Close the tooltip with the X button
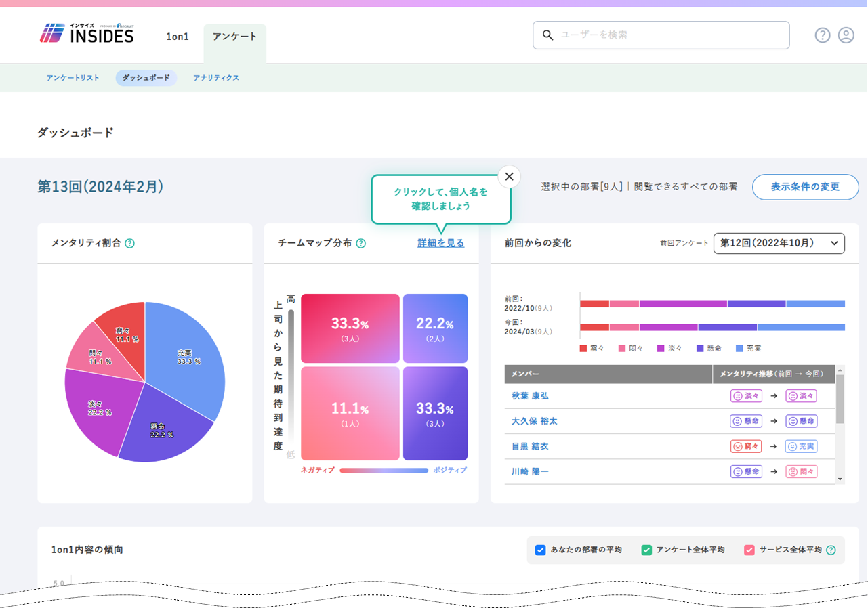868x608 pixels. 510,177
